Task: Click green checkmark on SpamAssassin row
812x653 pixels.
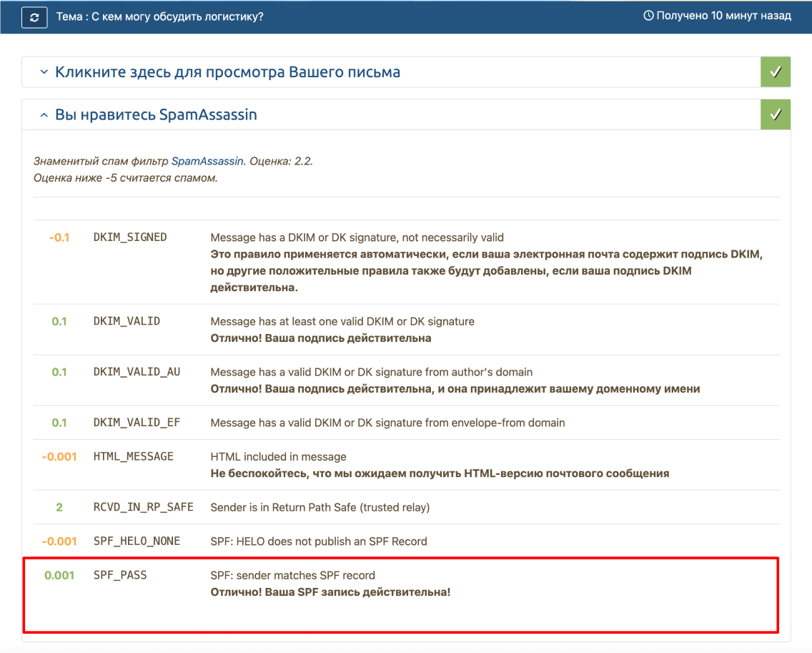Action: pos(776,114)
